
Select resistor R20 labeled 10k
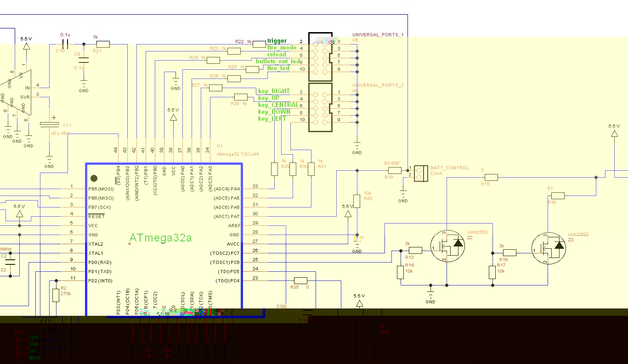pyautogui.click(x=356, y=201)
